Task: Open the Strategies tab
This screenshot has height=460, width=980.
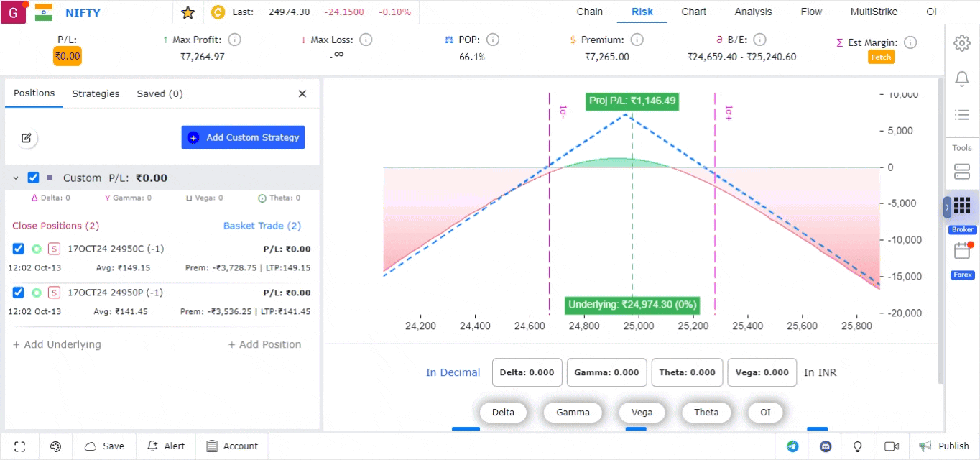Action: click(x=96, y=93)
